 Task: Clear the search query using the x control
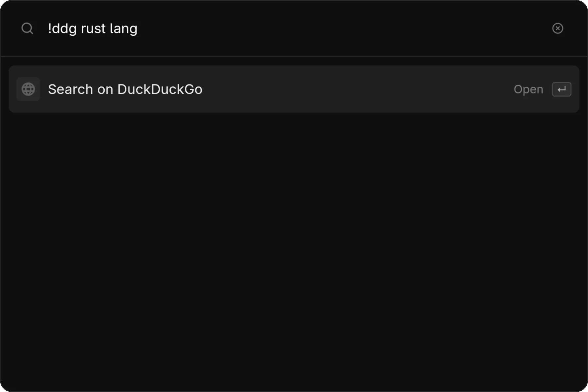pyautogui.click(x=558, y=28)
